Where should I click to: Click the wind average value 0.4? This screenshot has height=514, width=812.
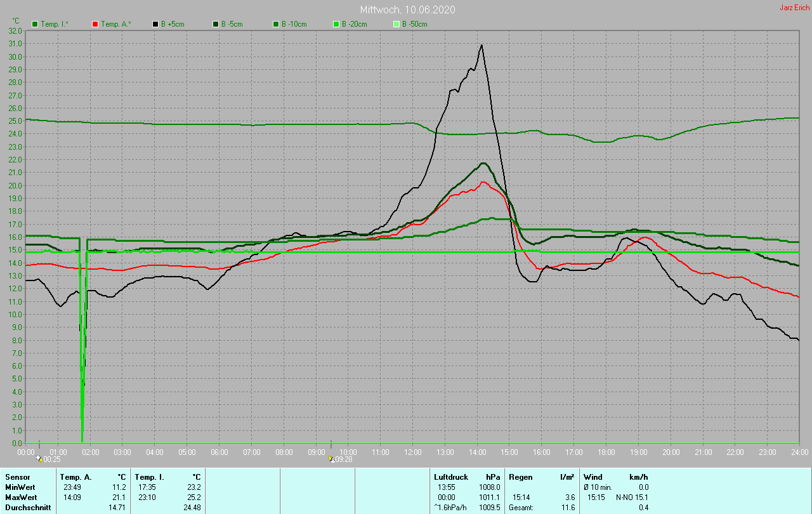tap(643, 508)
